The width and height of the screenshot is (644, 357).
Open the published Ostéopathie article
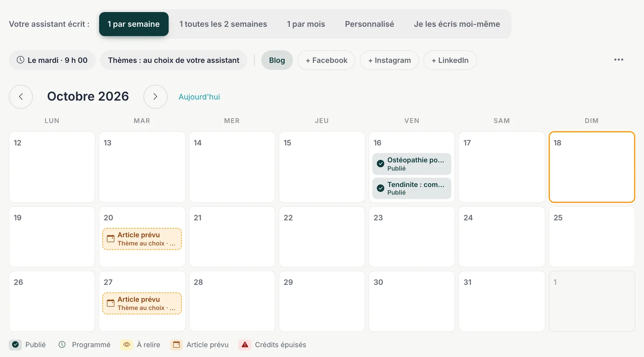(x=411, y=164)
